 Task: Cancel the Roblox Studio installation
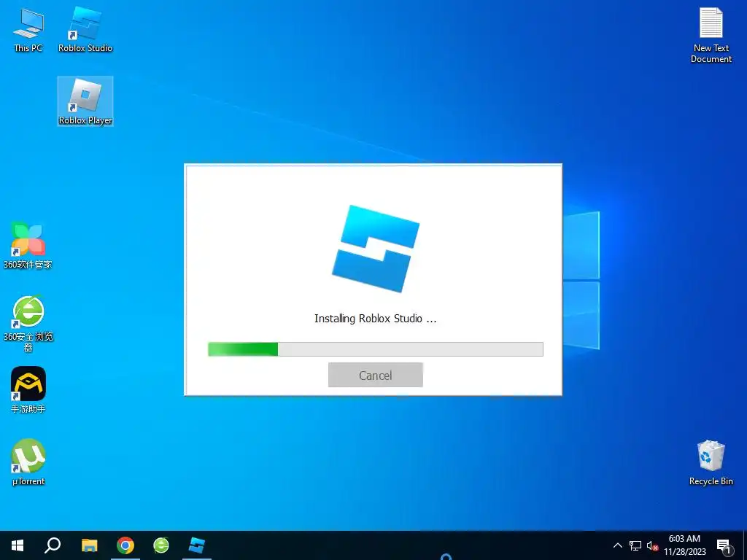click(x=376, y=376)
